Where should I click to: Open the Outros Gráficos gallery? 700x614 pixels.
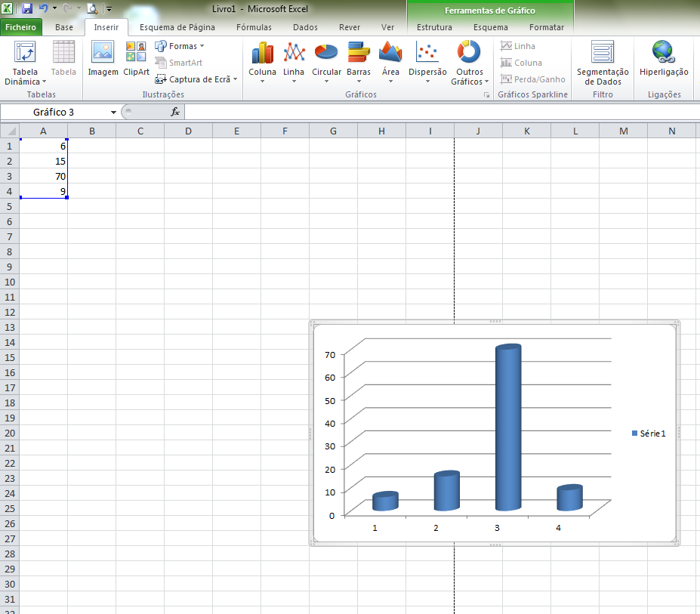tap(469, 63)
